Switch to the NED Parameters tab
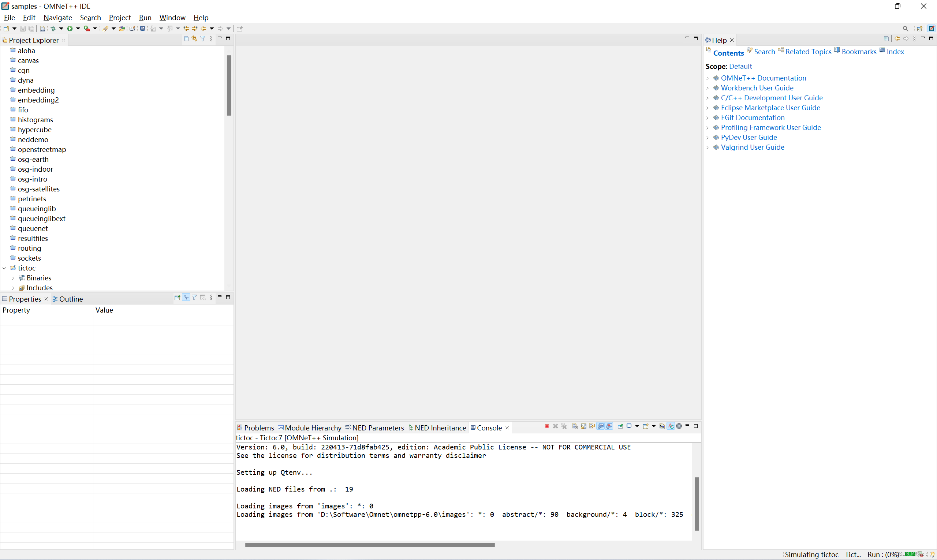The image size is (937, 560). point(378,428)
